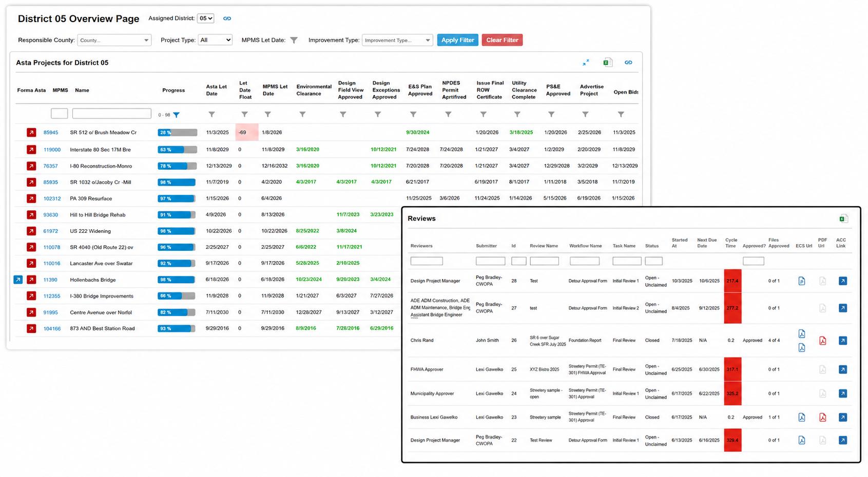Viewport: 868px width, 477px height.
Task: Click the -69 Let Date Float cell
Action: point(247,132)
